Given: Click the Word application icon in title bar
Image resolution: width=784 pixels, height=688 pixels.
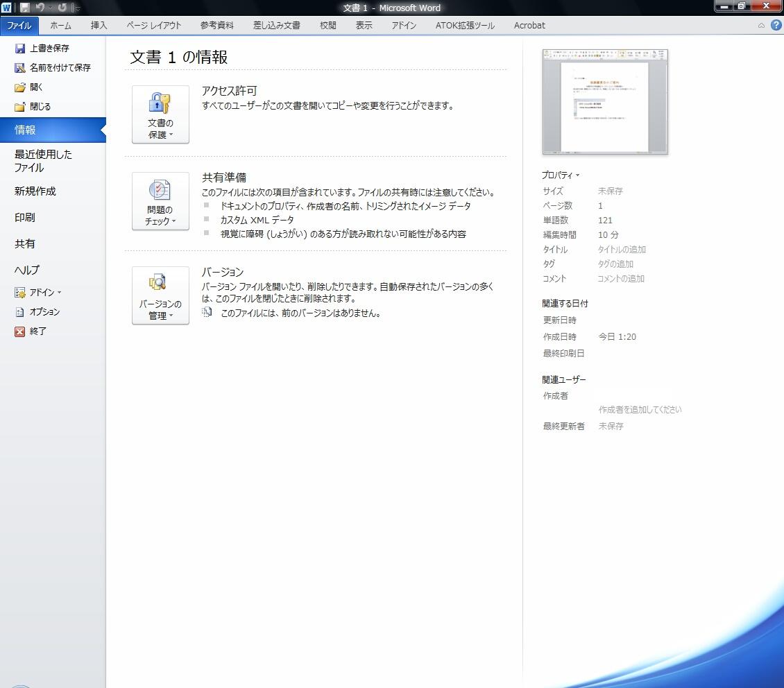Looking at the screenshot, I should [6, 8].
